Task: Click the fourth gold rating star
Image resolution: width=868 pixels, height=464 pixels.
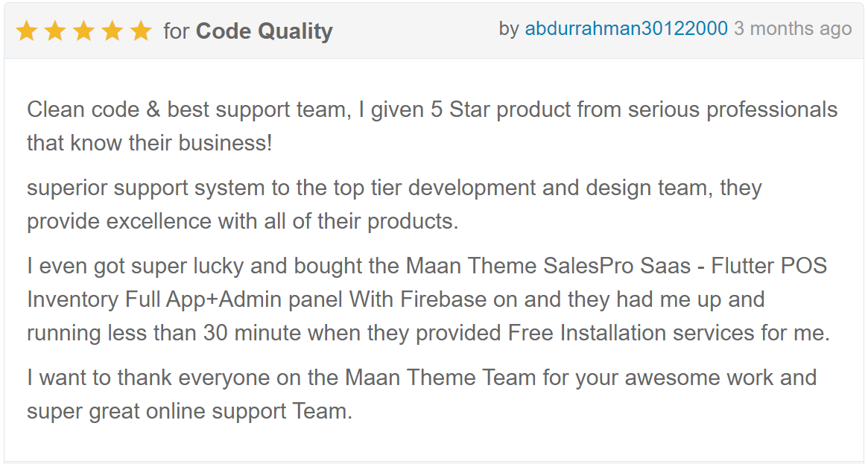Action: [113, 31]
